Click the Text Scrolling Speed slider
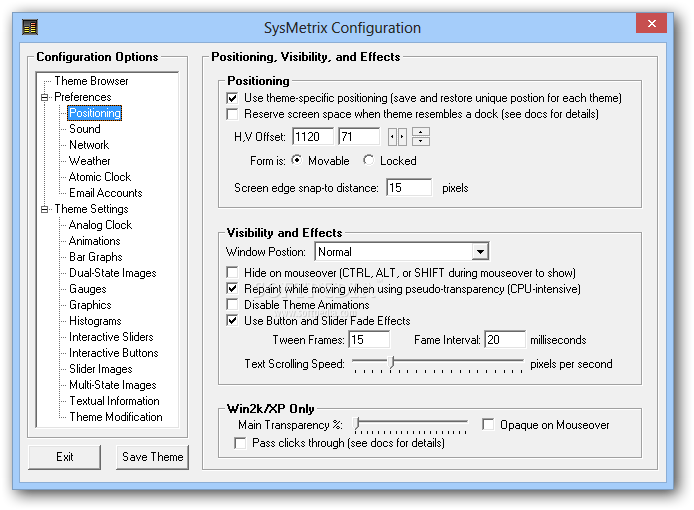694x510 pixels. 438,364
